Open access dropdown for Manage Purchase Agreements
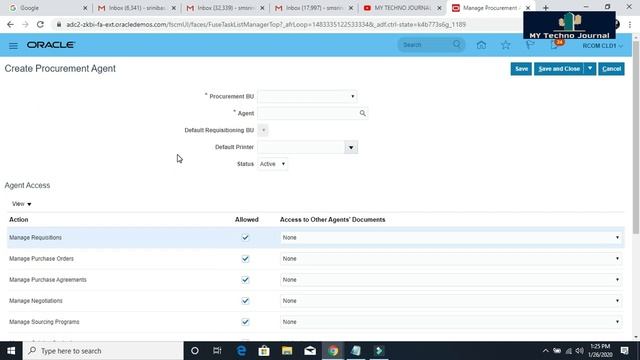Screen dimensions: 640x360 tap(451, 280)
